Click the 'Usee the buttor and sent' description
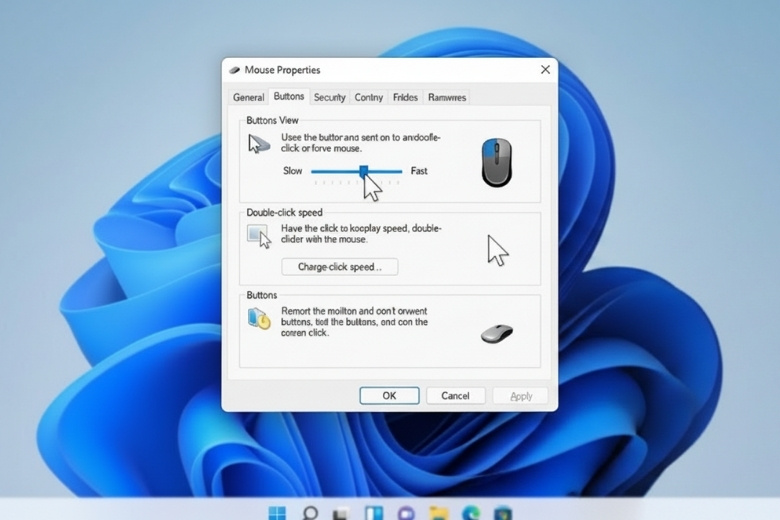This screenshot has height=520, width=780. point(361,143)
